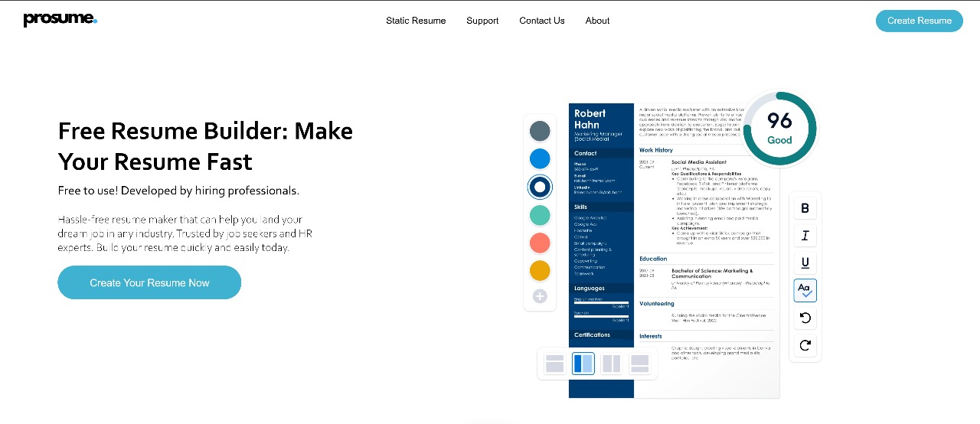Choose the top-header layout option

click(554, 364)
